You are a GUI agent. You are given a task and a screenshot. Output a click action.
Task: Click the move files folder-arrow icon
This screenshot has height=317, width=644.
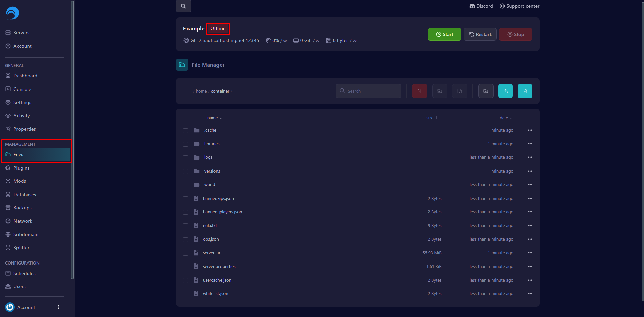pyautogui.click(x=439, y=91)
